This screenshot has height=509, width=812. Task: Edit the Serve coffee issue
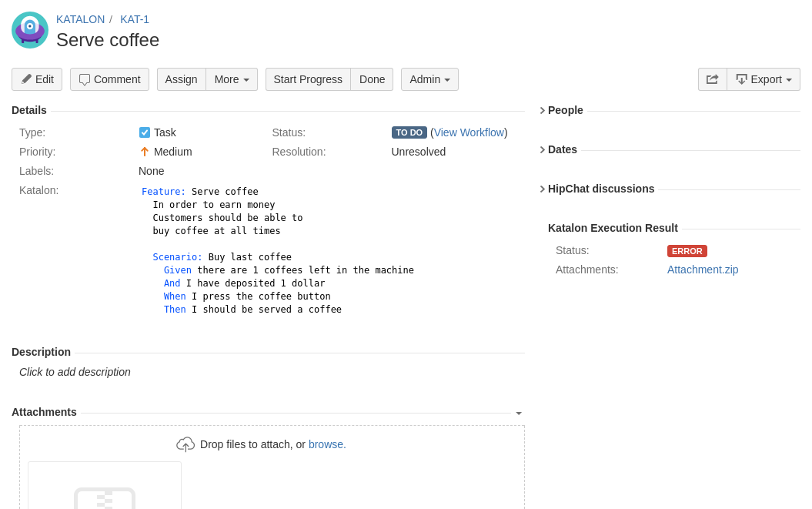[37, 79]
